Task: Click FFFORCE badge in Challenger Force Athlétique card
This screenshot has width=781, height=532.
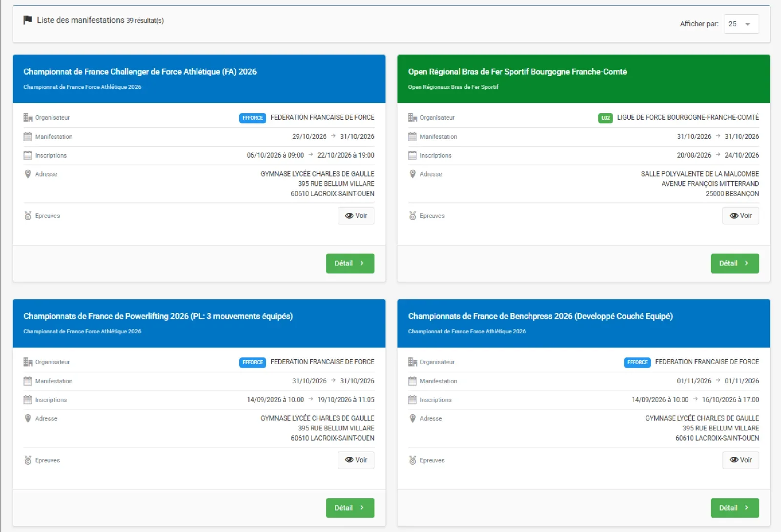Action: 252,118
